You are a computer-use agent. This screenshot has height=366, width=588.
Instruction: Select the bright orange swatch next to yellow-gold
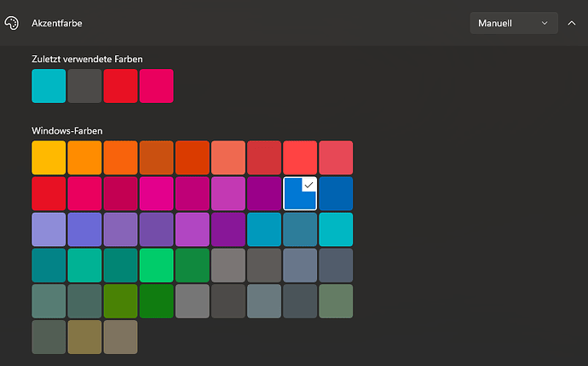click(84, 157)
